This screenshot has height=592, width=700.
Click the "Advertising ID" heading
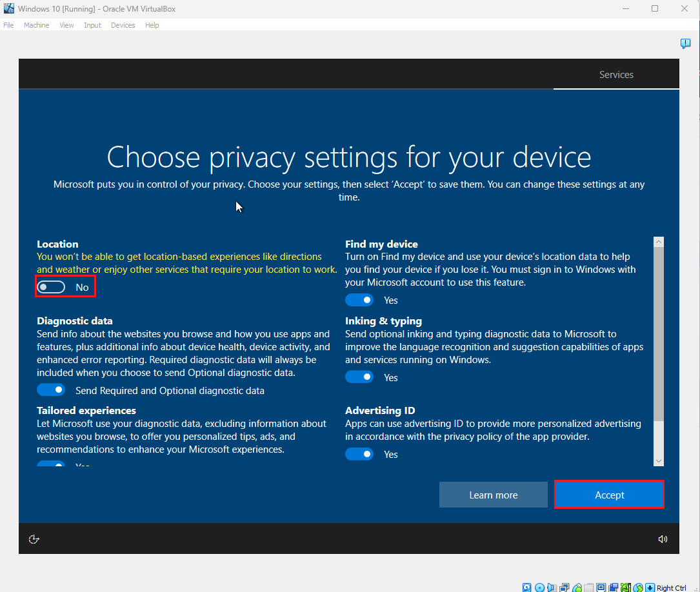click(x=380, y=410)
